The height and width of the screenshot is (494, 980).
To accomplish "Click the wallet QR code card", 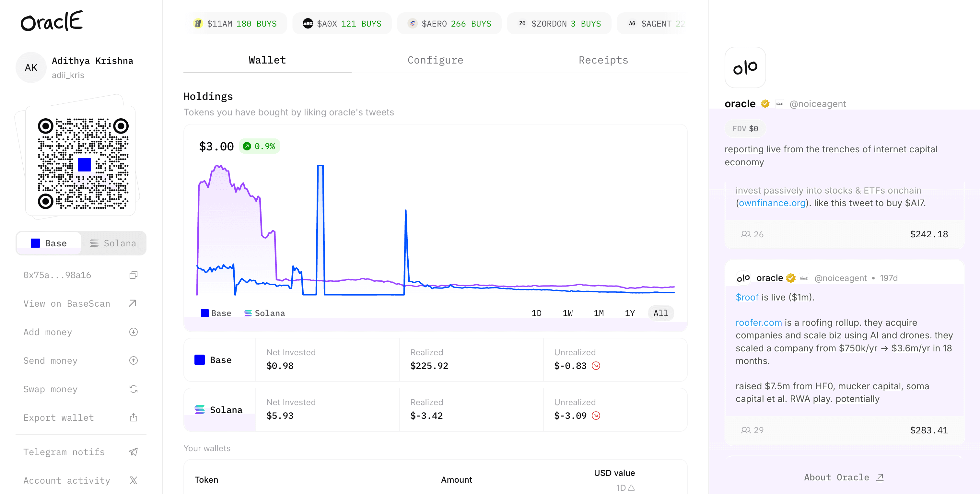I will click(80, 161).
